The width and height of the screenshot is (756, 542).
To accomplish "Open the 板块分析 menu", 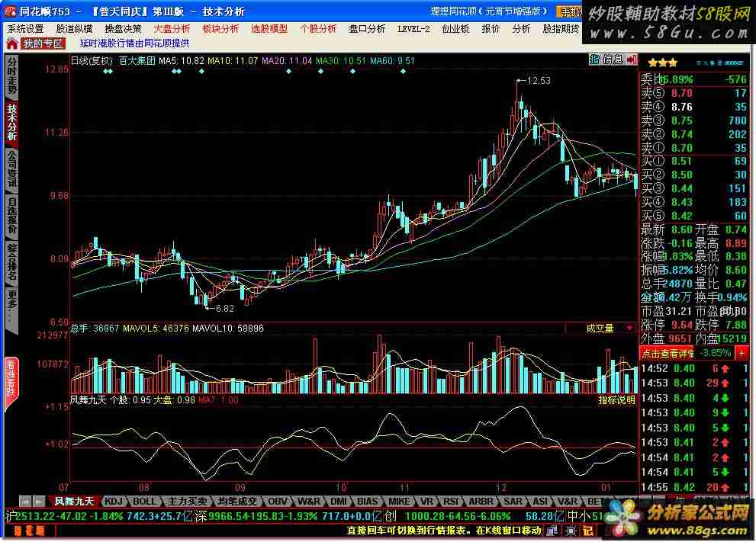I will [x=220, y=29].
